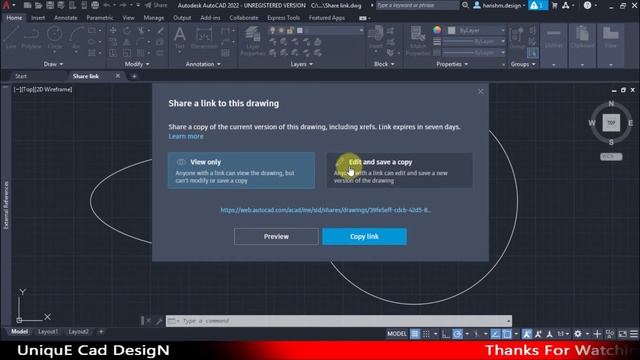This screenshot has height=360, width=640.
Task: Click the View panel icon
Action: (x=611, y=37)
